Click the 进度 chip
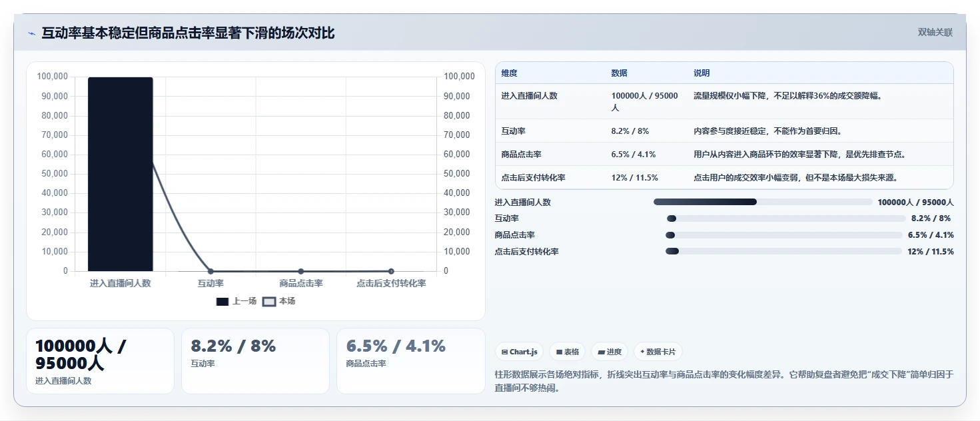The image size is (980, 421). click(x=610, y=352)
